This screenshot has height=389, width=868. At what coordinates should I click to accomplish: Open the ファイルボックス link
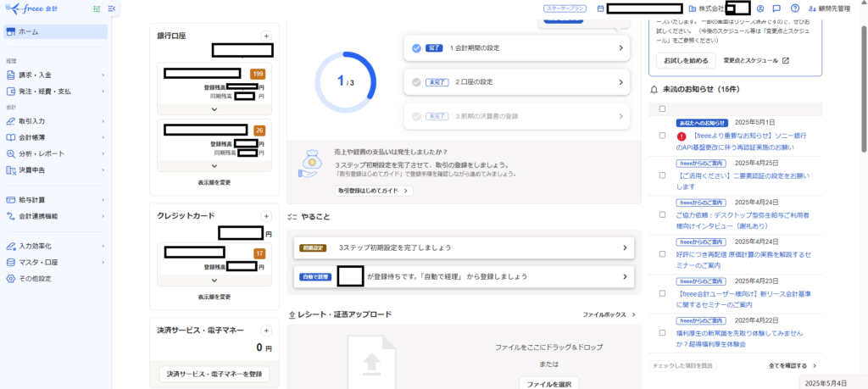609,315
